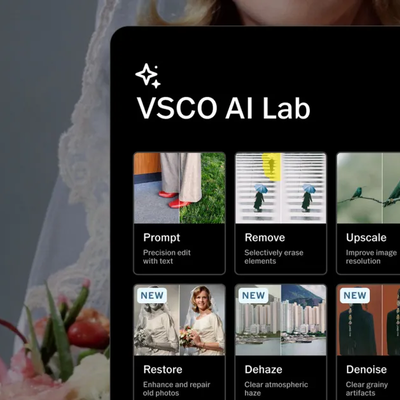Open the Upscale tool card
The image size is (400, 400).
(368, 213)
